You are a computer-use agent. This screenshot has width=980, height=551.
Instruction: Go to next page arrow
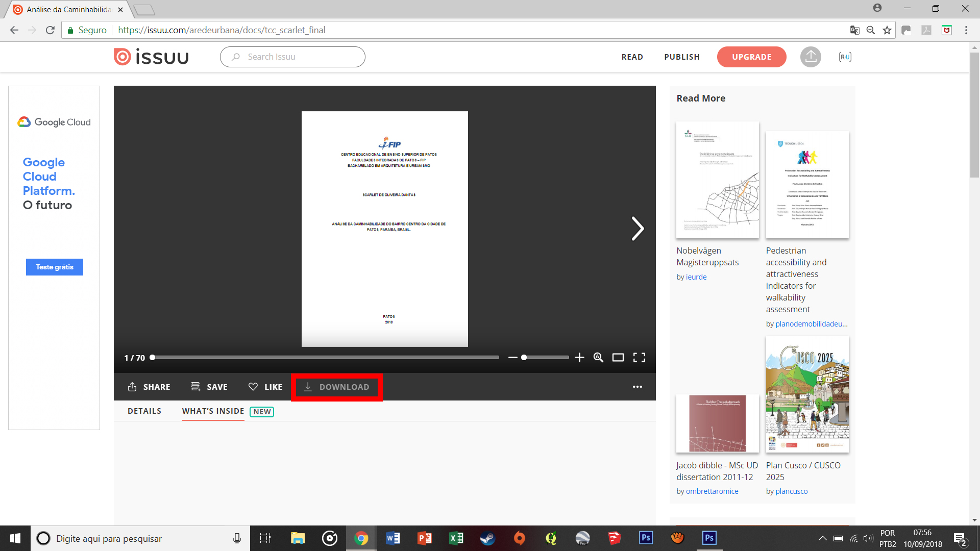coord(637,229)
